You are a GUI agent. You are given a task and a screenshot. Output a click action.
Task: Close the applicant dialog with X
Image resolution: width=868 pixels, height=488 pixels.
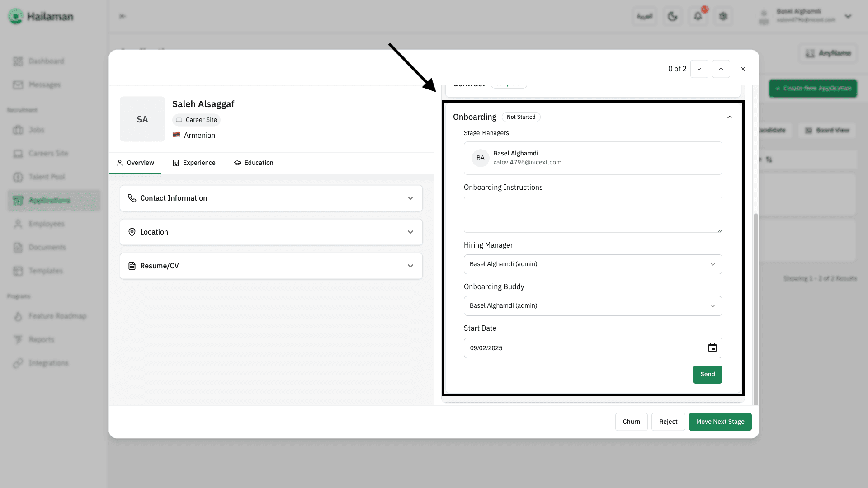point(742,69)
